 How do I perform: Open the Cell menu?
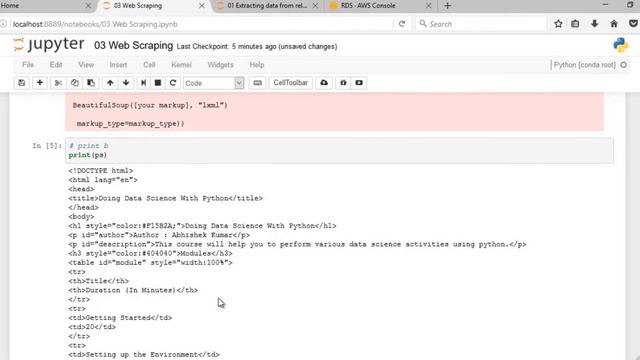[x=149, y=65]
